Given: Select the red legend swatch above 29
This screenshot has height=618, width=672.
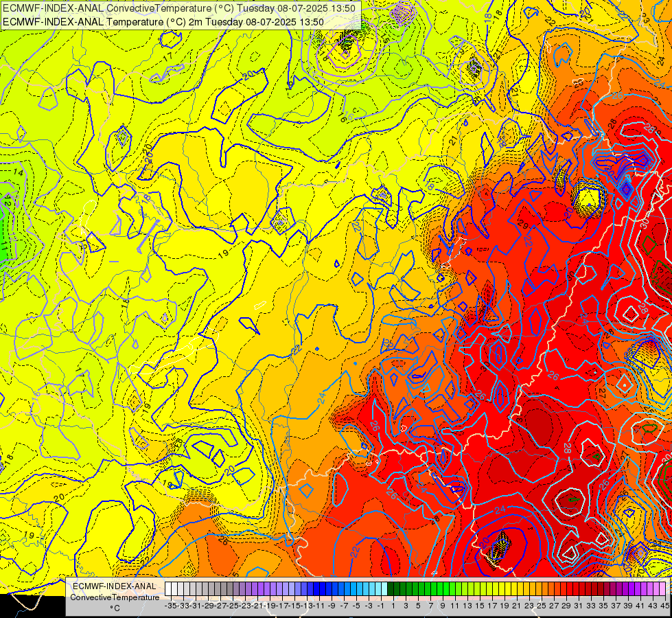Looking at the screenshot, I should pyautogui.click(x=563, y=589).
